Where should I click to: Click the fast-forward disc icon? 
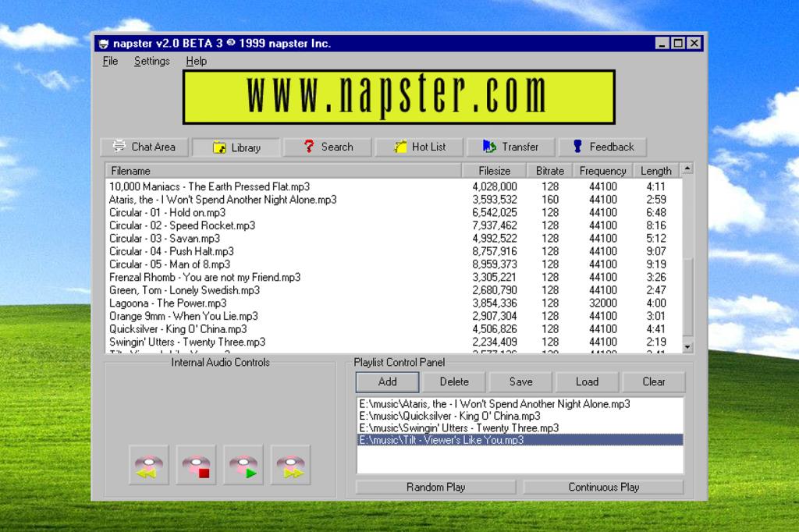click(x=291, y=465)
